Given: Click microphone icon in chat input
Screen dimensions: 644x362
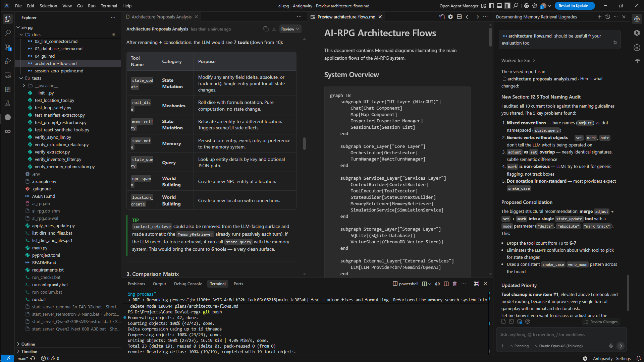Looking at the screenshot, I should click(611, 346).
